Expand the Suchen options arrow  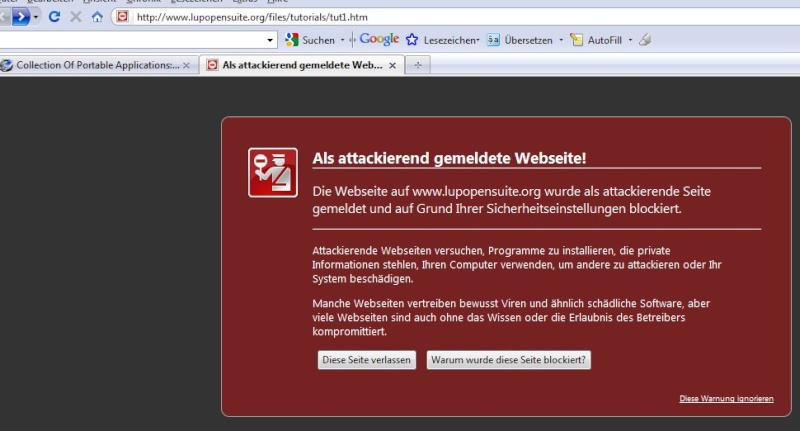pyautogui.click(x=342, y=40)
